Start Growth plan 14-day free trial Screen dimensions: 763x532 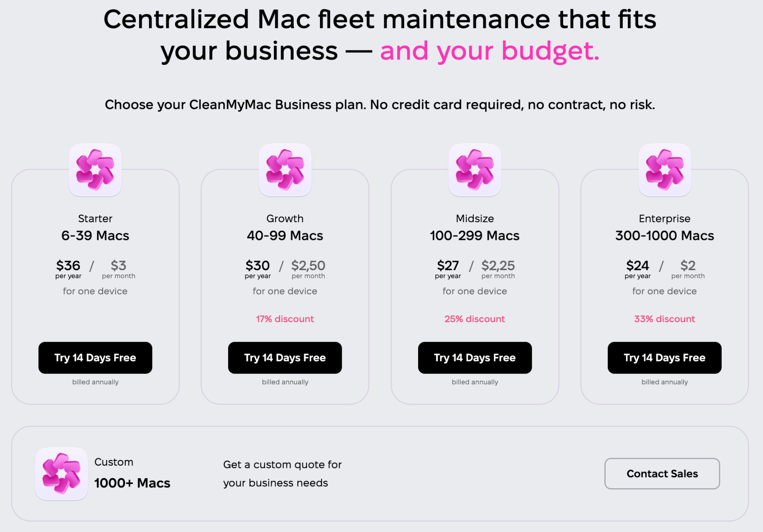[285, 358]
